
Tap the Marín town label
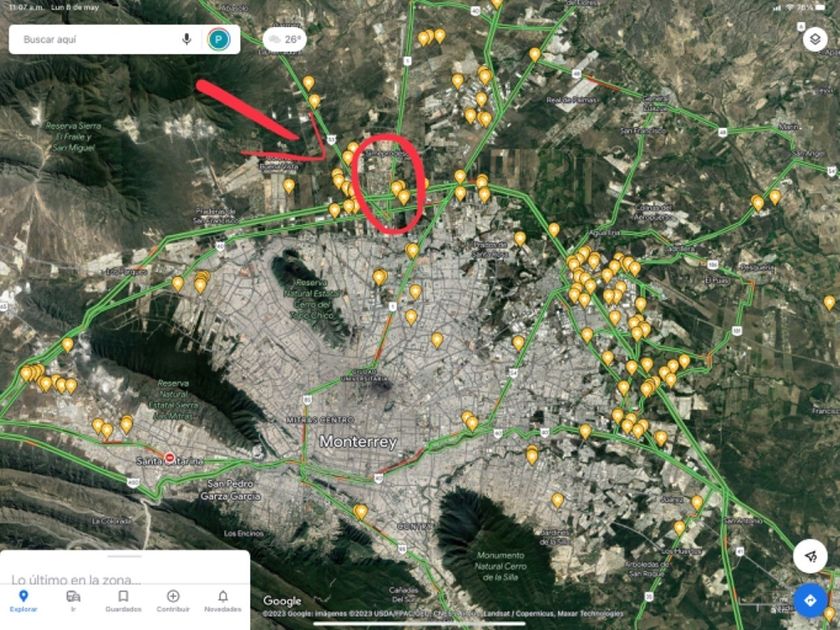pyautogui.click(x=788, y=126)
